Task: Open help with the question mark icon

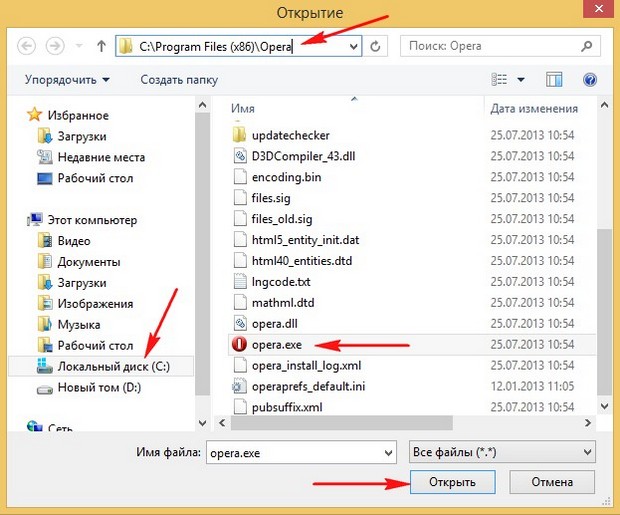Action: tap(590, 80)
